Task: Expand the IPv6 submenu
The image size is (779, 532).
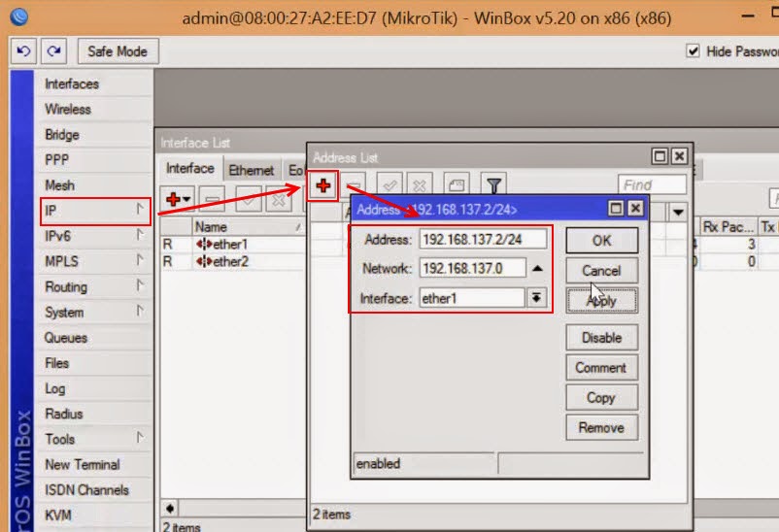Action: tap(94, 236)
